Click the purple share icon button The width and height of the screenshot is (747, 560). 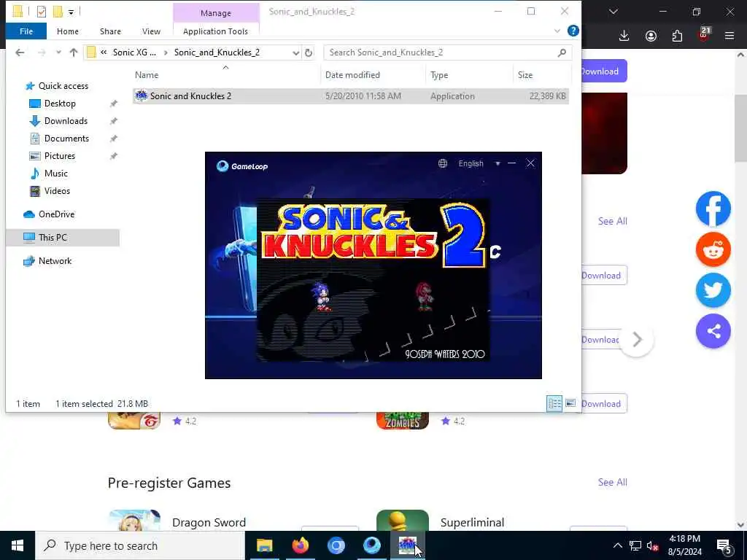point(713,331)
